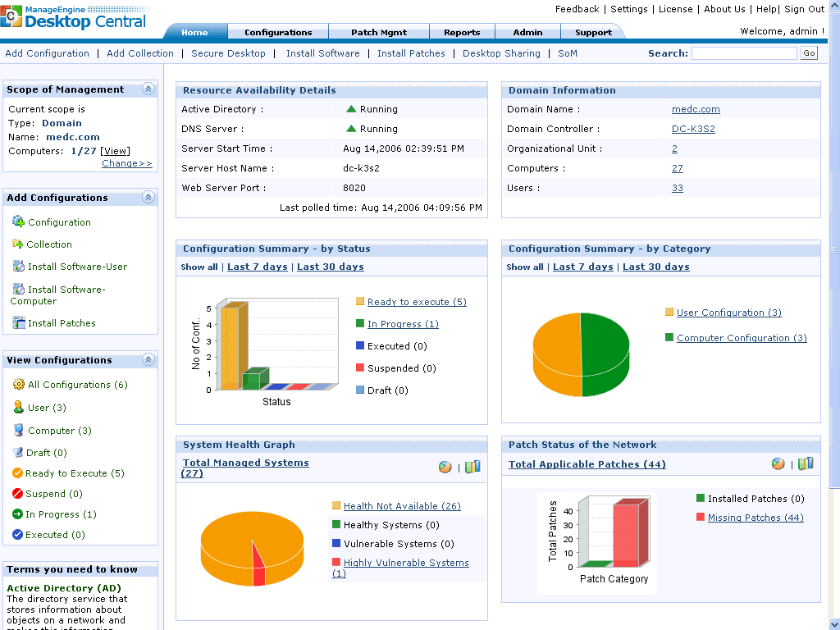Click Missing Patches (44) link
The image size is (840, 630).
point(755,518)
